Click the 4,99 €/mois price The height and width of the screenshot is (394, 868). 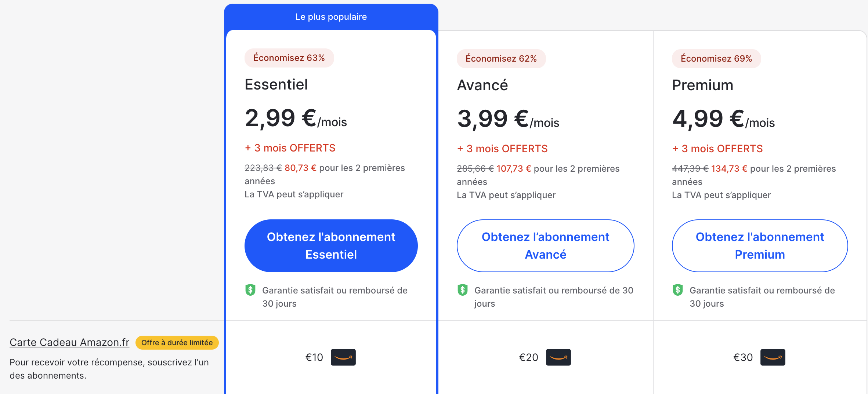point(723,119)
